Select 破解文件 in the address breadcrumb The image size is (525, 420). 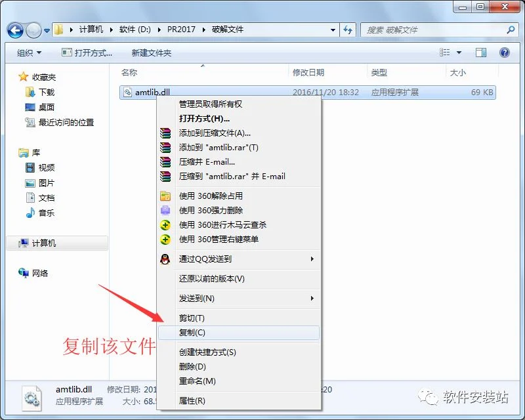(227, 30)
